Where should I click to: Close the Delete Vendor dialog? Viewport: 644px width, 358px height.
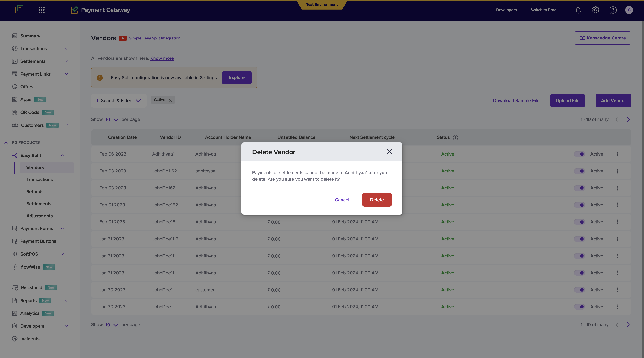(389, 152)
